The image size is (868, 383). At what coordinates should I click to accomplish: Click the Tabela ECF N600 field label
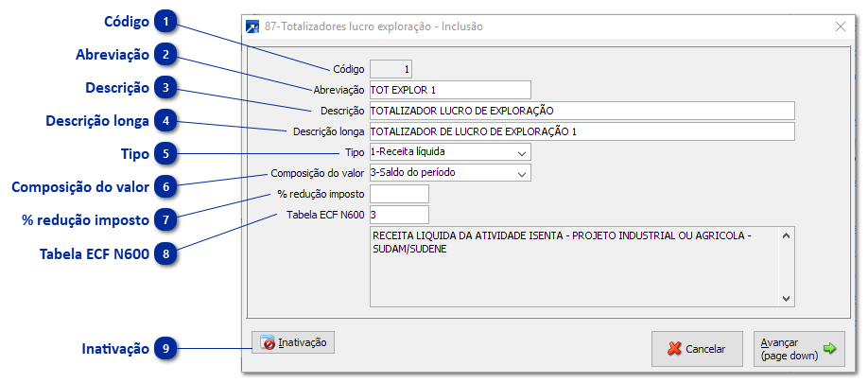(x=325, y=215)
